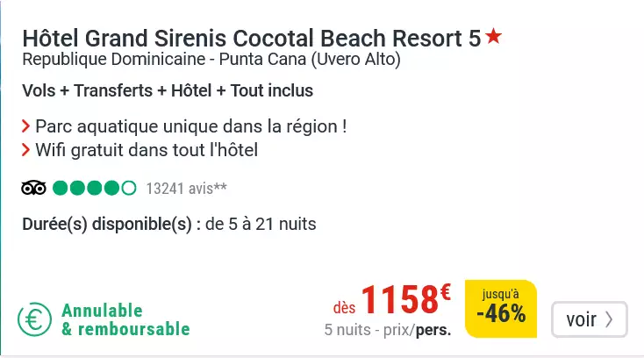Click the Annulable & remboursable label
Image resolution: width=644 pixels, height=358 pixels.
pos(125,320)
